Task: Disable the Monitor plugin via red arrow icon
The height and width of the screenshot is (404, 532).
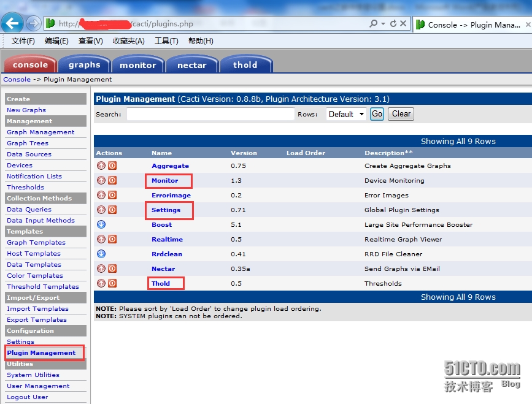Action: [101, 180]
